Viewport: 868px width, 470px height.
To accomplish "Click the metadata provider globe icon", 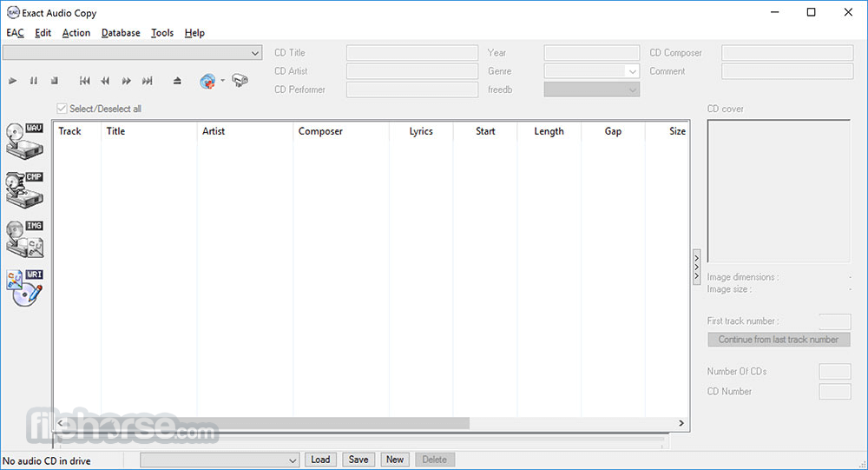I will (207, 81).
